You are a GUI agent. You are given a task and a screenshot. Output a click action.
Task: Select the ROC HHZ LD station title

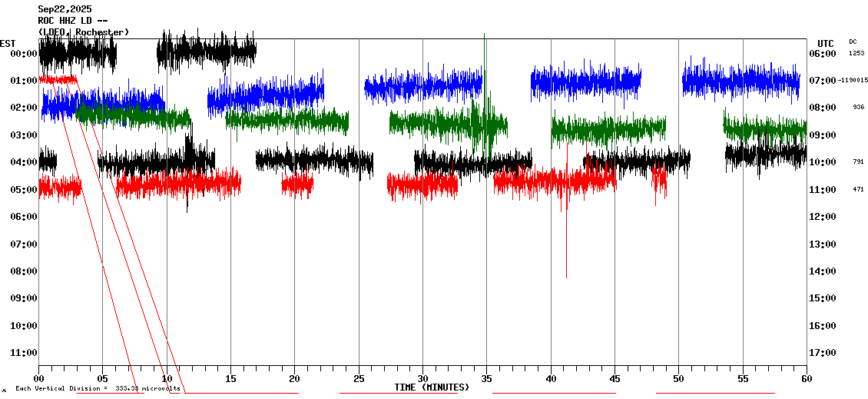73,21
